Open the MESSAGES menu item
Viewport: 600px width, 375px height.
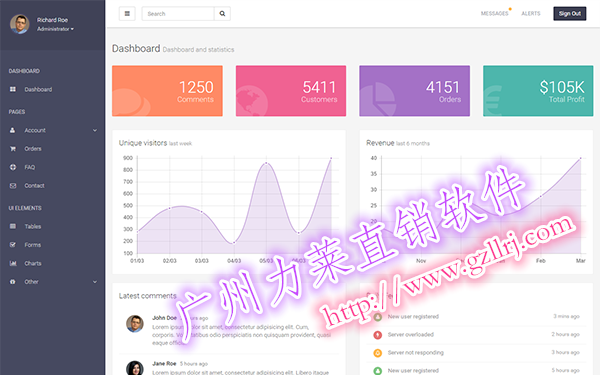(x=494, y=13)
